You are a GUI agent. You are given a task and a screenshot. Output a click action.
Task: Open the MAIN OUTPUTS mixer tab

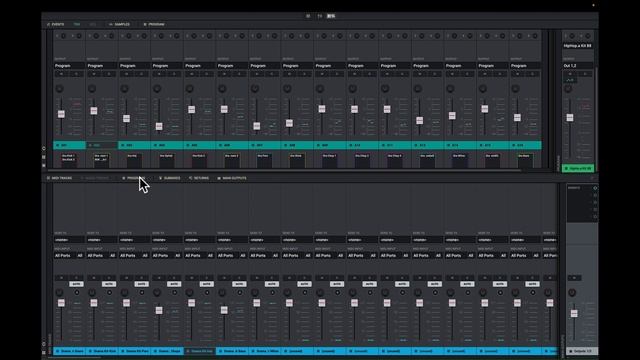[232, 178]
